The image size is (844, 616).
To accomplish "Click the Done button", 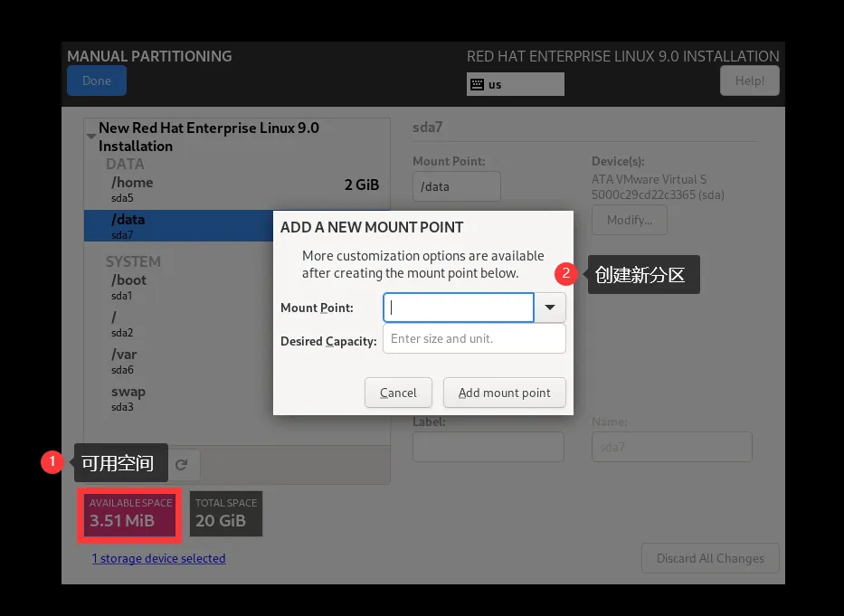I will (x=97, y=81).
